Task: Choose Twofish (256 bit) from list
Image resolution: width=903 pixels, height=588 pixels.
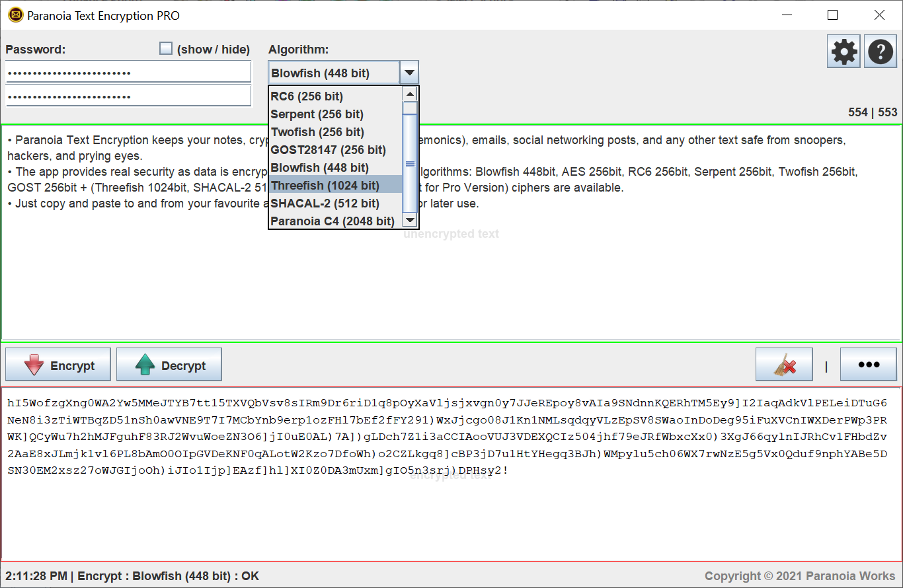Action: (335, 132)
